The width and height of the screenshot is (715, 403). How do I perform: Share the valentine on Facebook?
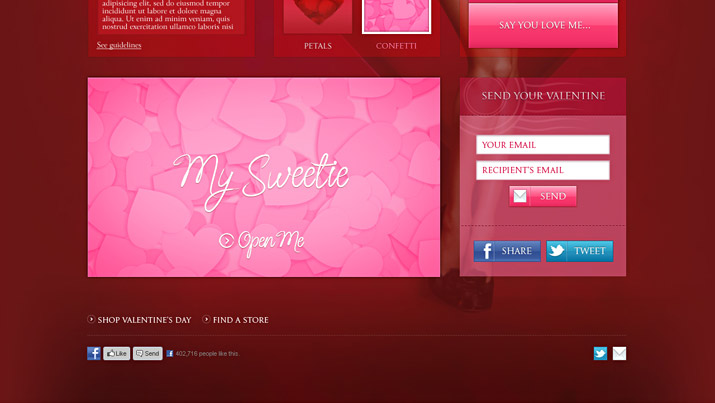[507, 251]
